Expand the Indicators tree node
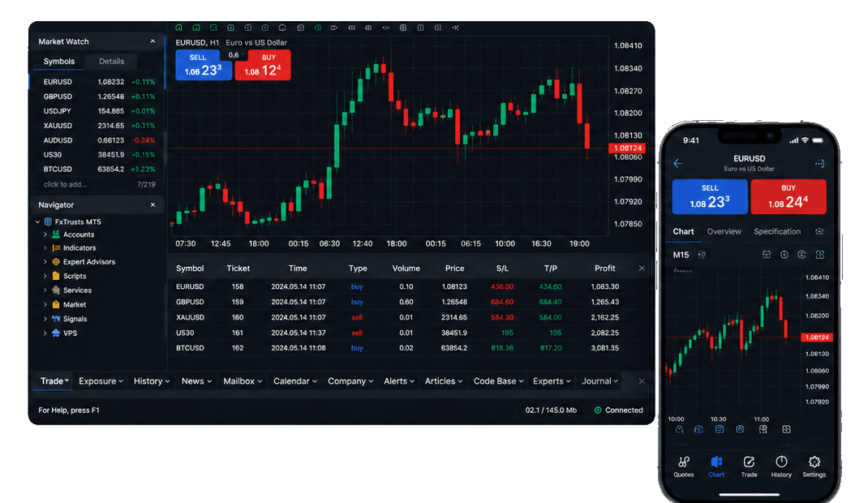Viewport: 868px width, 503px height. click(x=45, y=248)
